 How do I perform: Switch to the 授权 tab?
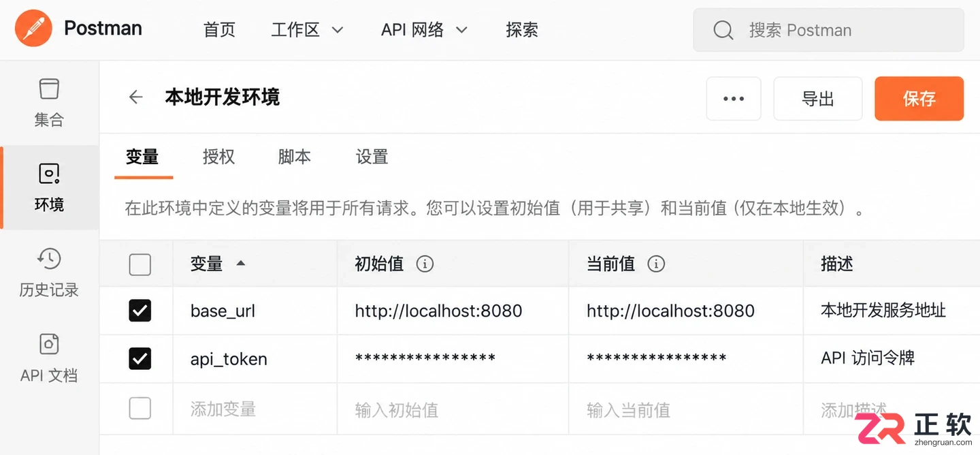coord(219,157)
